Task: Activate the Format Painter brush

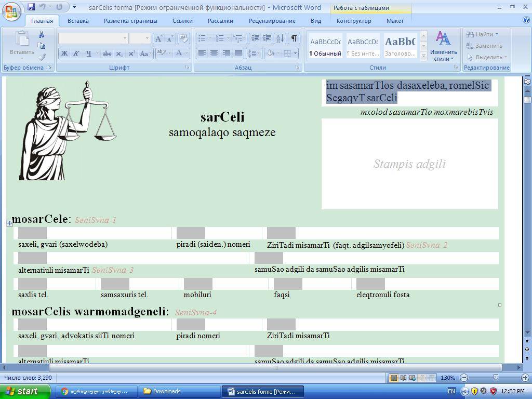Action: click(42, 57)
